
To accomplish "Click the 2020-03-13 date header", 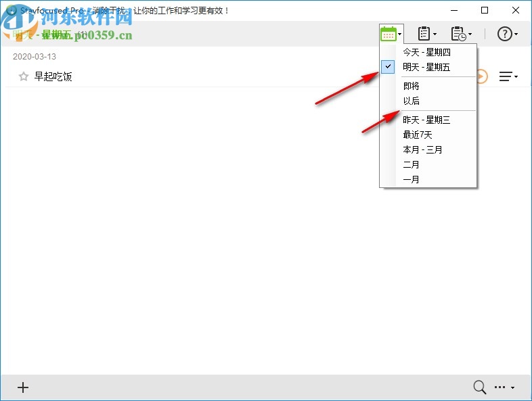I will [35, 57].
